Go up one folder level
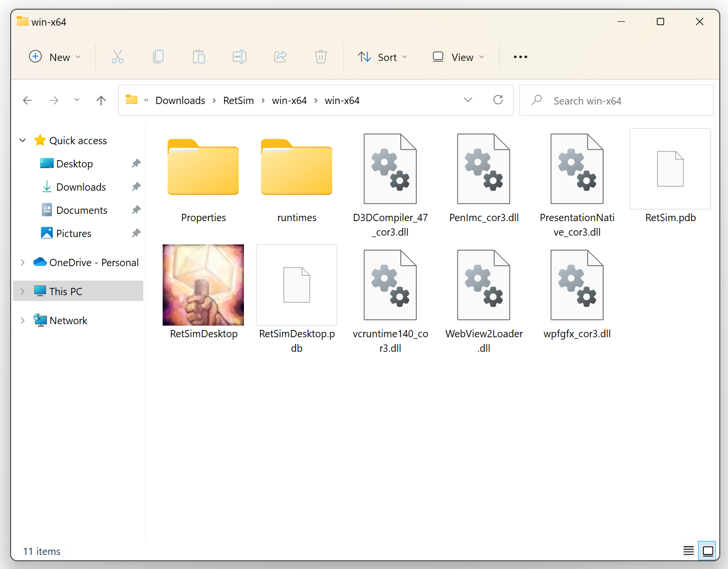The width and height of the screenshot is (728, 569). pos(101,100)
